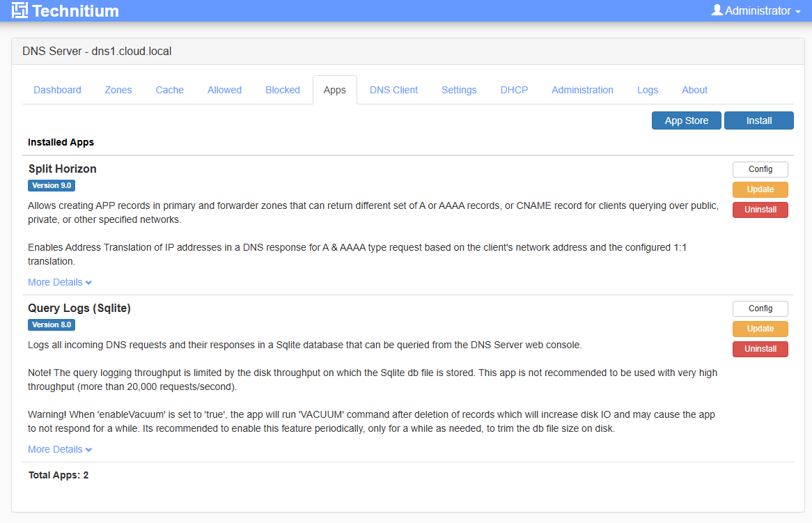
Task: View the Logs tab
Action: (x=648, y=90)
